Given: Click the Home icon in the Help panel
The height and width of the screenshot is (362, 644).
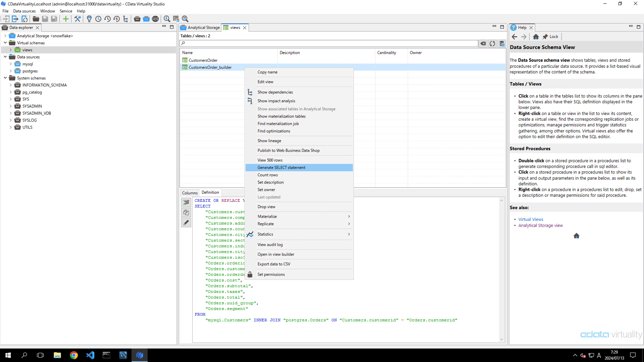Looking at the screenshot, I should (536, 37).
